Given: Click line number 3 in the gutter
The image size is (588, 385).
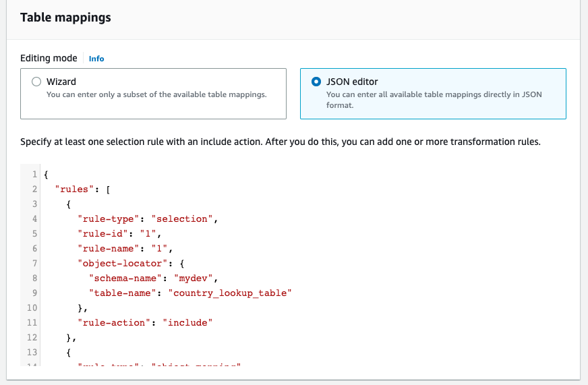Looking at the screenshot, I should point(34,204).
